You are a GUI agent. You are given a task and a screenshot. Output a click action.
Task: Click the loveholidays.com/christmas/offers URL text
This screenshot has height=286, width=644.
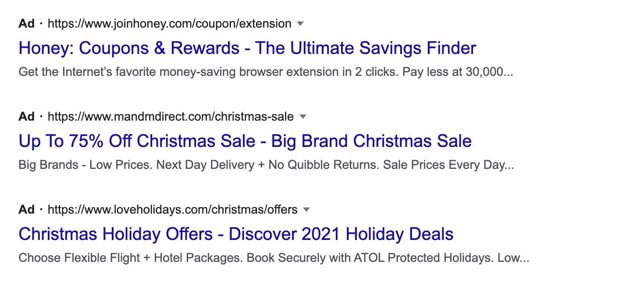pos(172,210)
